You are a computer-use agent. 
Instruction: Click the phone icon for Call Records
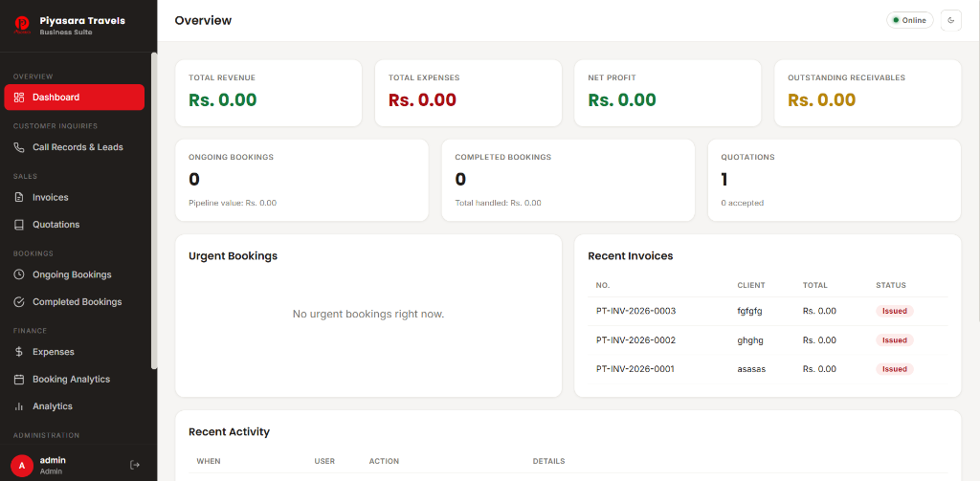click(x=19, y=147)
